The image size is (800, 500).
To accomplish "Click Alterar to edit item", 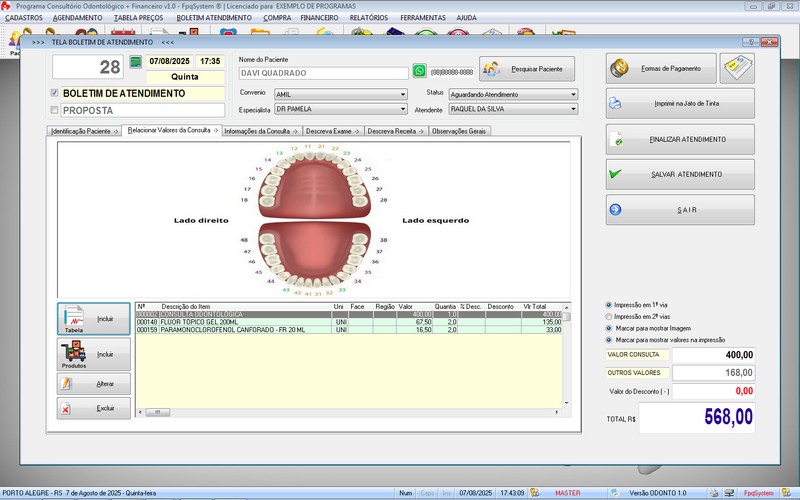I will pos(93,383).
